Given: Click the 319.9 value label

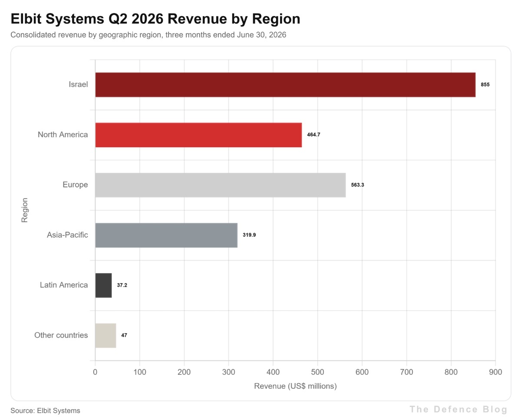Looking at the screenshot, I should tap(249, 235).
